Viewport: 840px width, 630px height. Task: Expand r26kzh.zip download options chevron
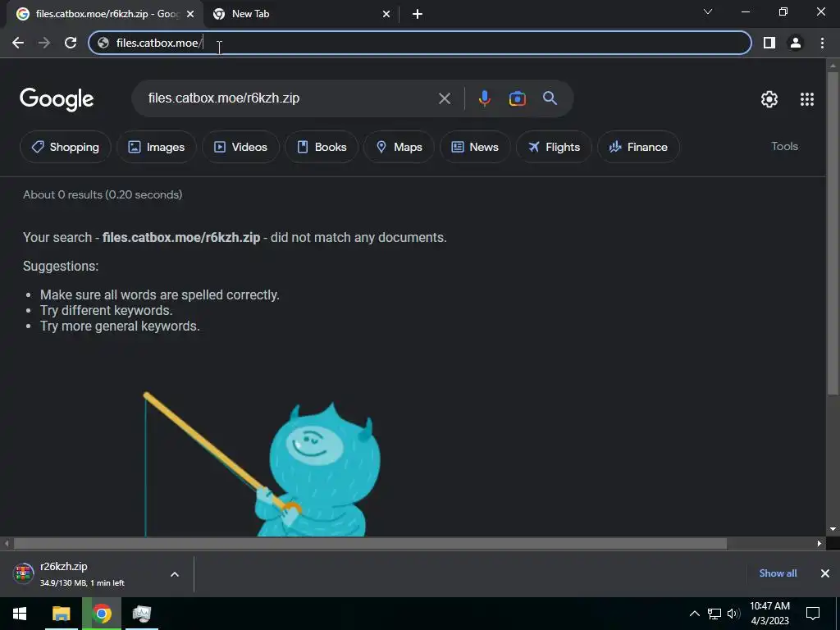point(175,574)
